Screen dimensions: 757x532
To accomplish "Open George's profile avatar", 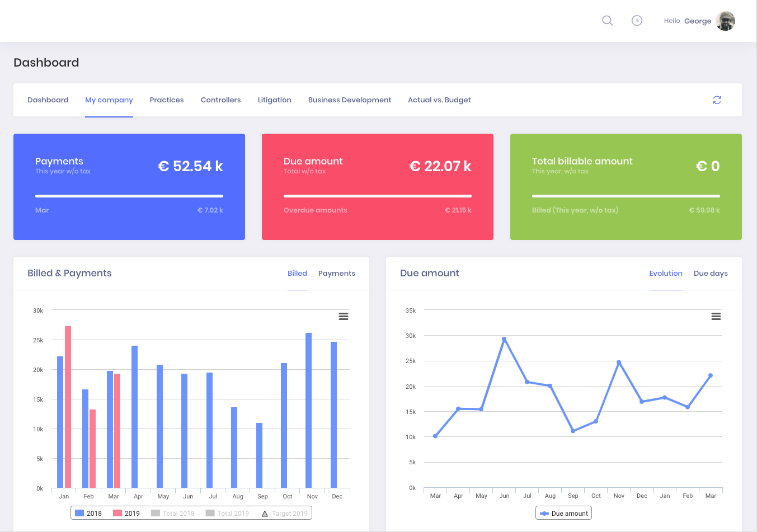I will (x=726, y=21).
